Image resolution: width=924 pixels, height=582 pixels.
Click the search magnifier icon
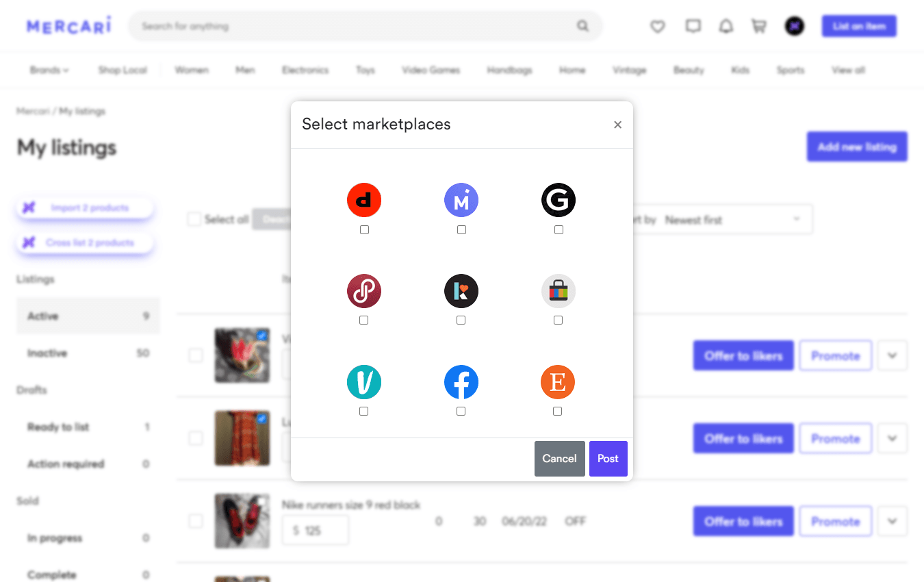(582, 27)
